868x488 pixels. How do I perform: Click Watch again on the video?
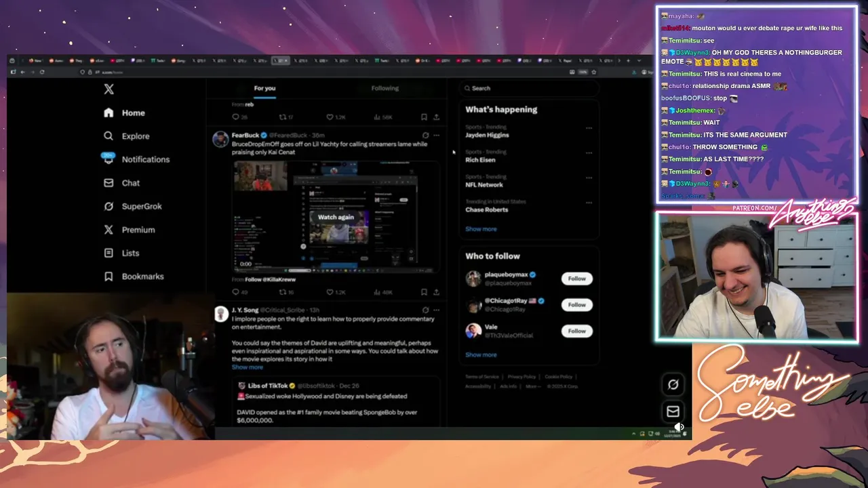pyautogui.click(x=336, y=217)
